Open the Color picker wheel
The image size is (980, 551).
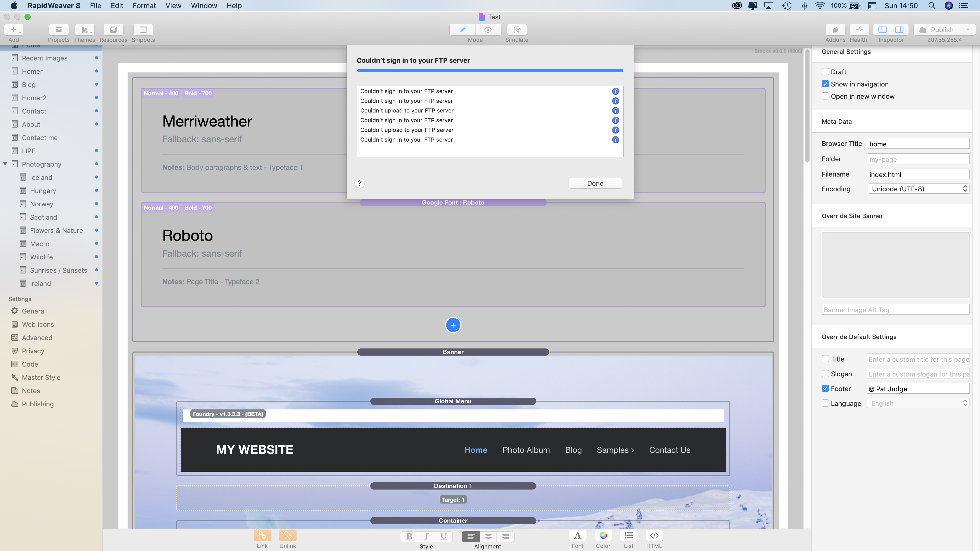603,535
